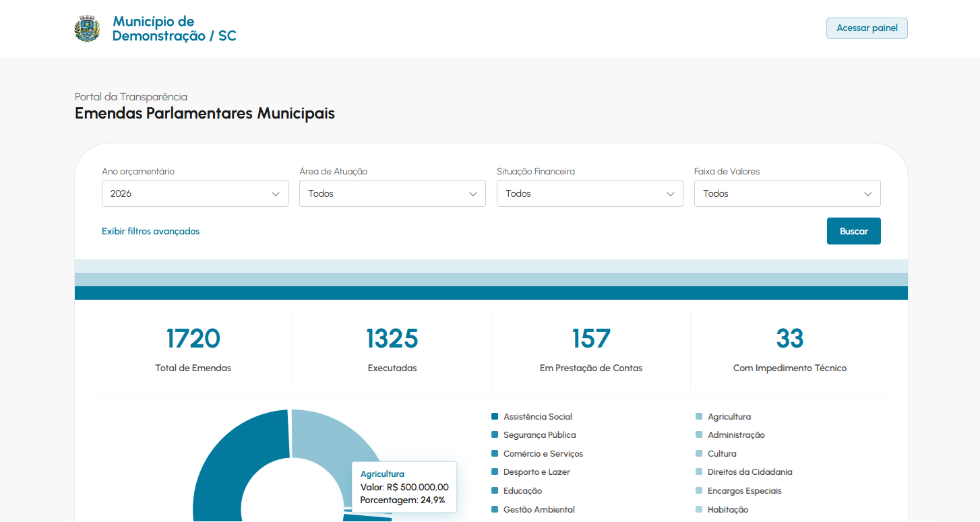Toggle the Desporto e Lazer legend swatch
The image size is (980, 522).
(x=495, y=472)
